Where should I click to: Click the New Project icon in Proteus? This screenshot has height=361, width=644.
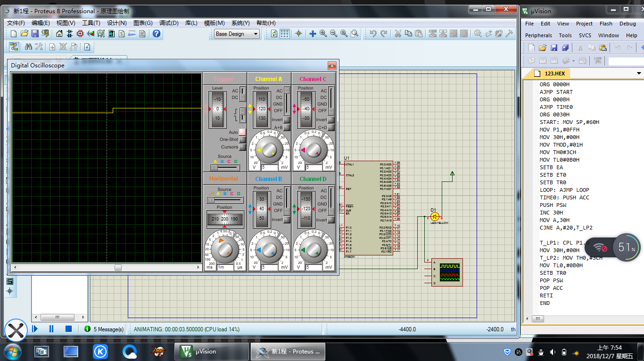point(14,33)
